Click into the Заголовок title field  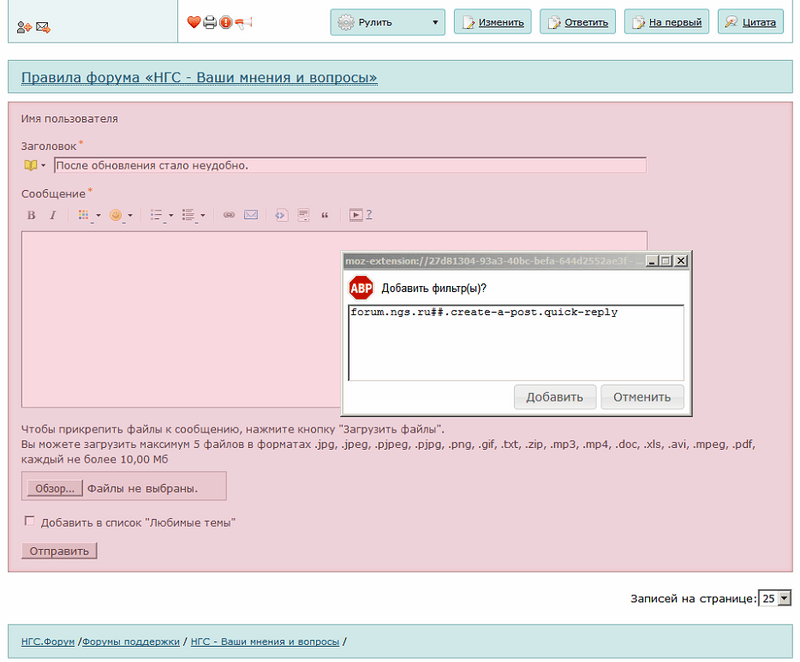[x=350, y=165]
